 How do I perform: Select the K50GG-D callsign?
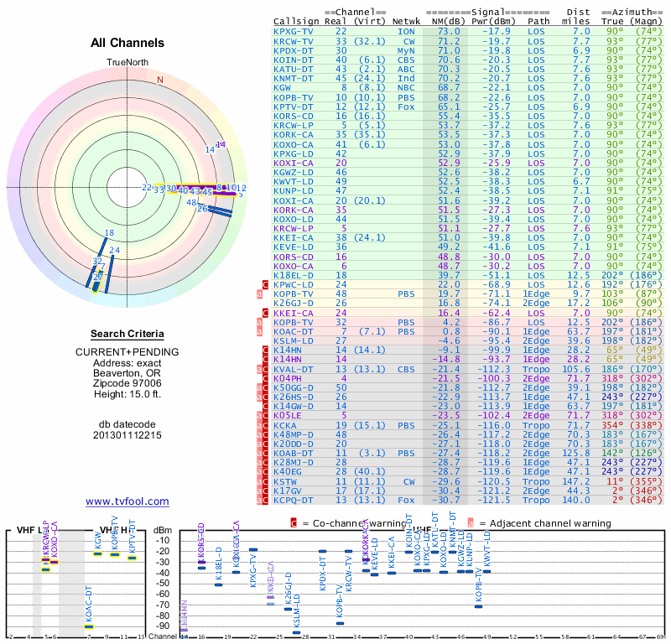[294, 387]
